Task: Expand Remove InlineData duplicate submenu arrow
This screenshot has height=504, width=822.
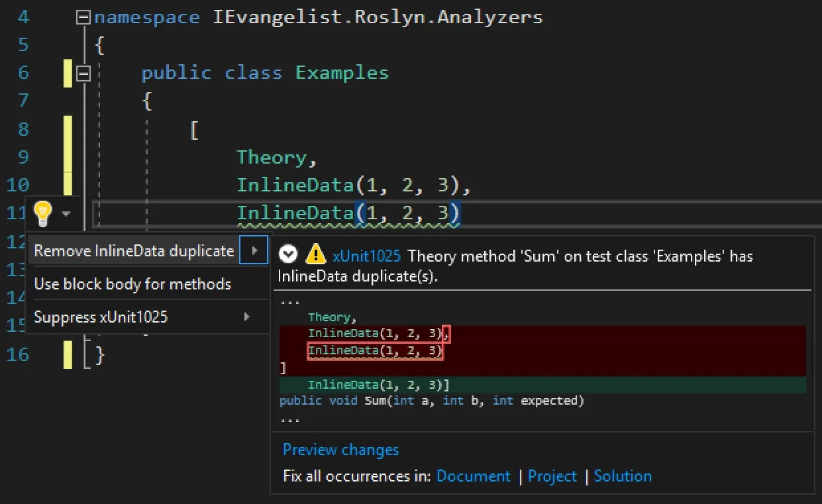Action: 254,250
